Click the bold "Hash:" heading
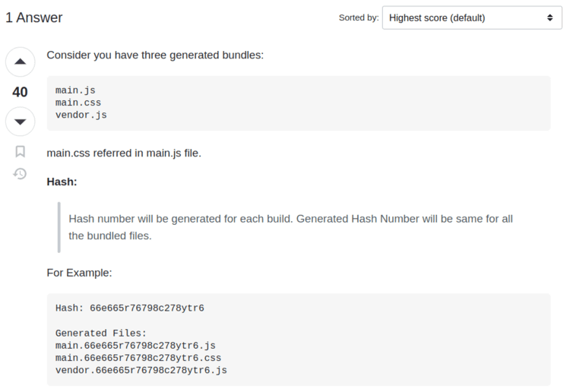The image size is (570, 392). click(62, 182)
